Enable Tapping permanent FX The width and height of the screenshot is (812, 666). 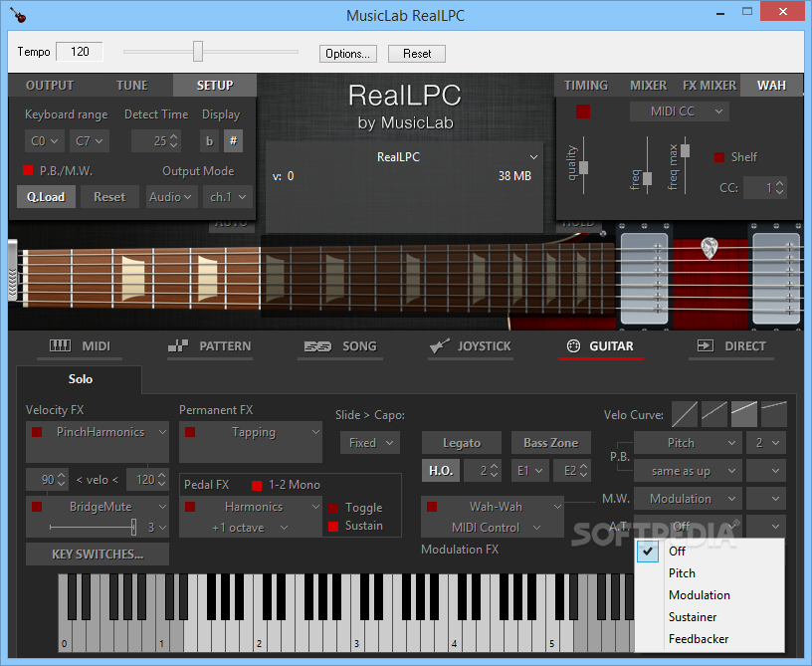[x=190, y=432]
